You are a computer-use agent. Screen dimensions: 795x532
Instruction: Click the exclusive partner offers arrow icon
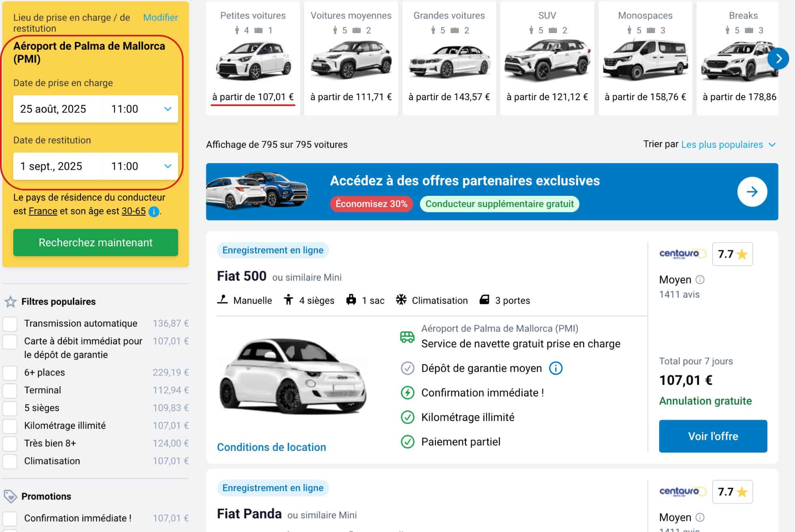(x=752, y=192)
